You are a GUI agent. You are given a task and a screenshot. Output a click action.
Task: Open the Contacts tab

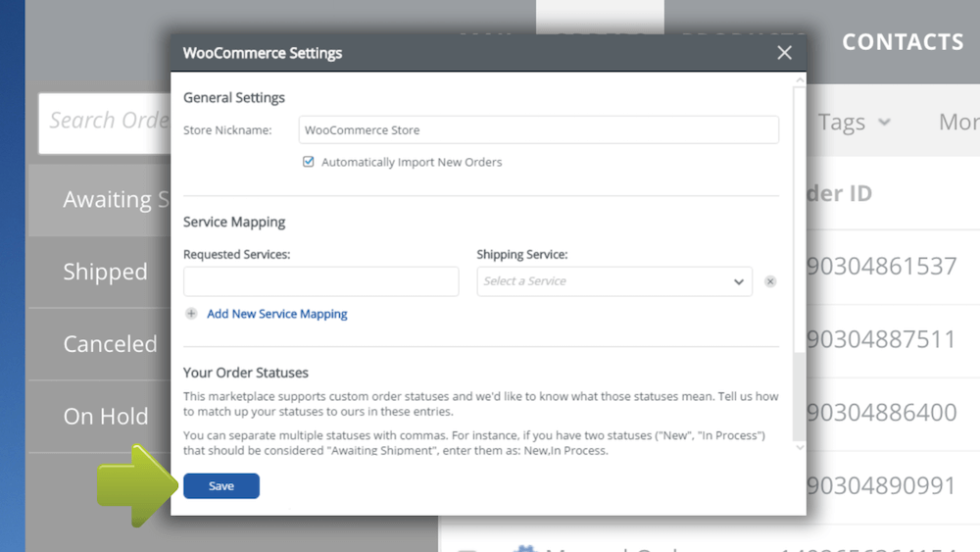coord(903,42)
